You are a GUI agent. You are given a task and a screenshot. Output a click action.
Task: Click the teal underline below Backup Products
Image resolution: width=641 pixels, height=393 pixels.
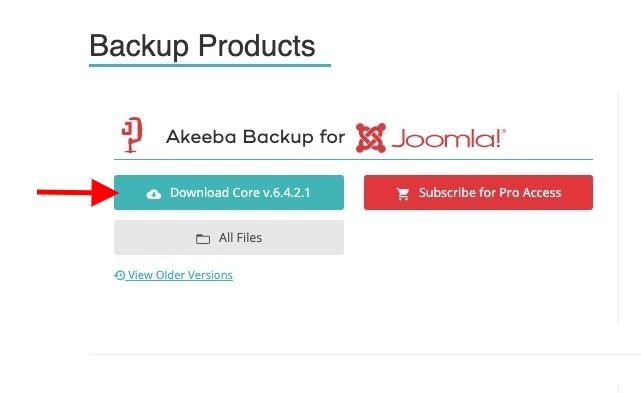210,65
